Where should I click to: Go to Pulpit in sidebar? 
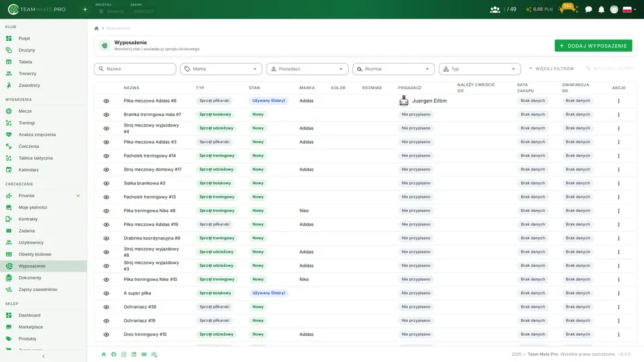[x=43, y=39]
